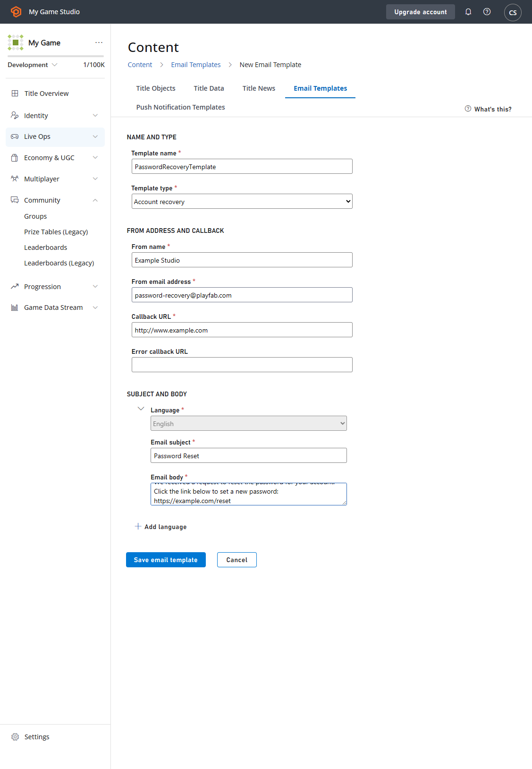Switch to the Title Objects tab
Image resolution: width=532 pixels, height=769 pixels.
[x=156, y=88]
